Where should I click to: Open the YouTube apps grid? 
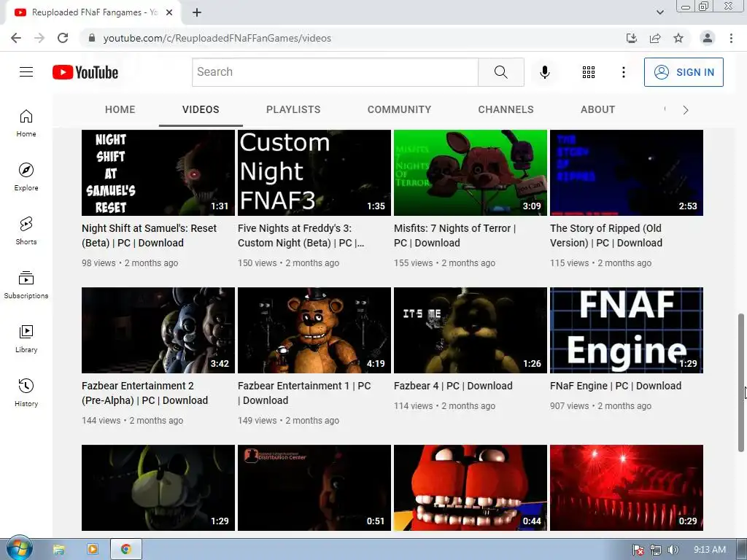pyautogui.click(x=589, y=72)
